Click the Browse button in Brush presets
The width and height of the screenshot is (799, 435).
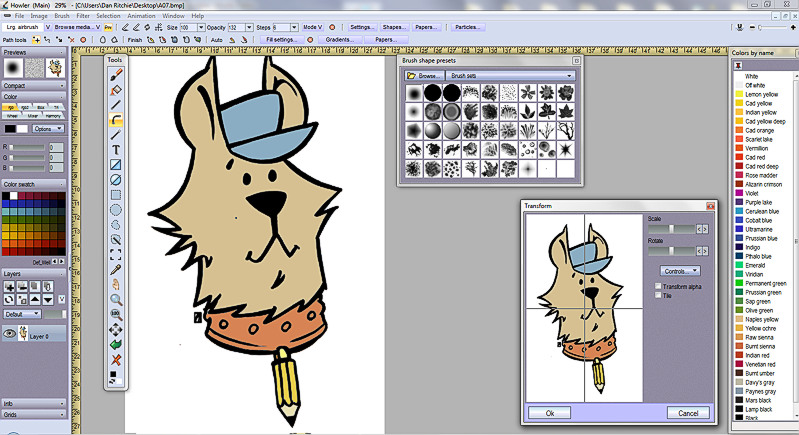[424, 75]
